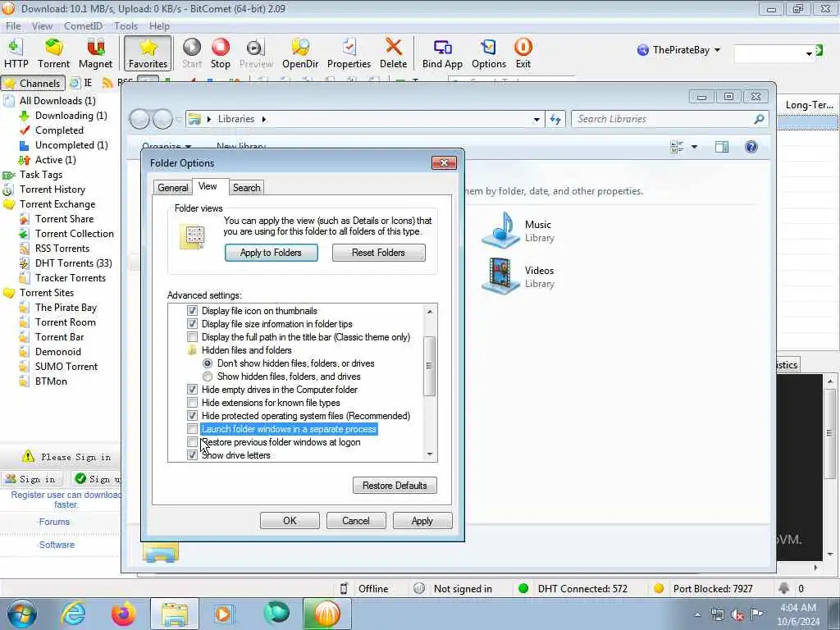Click the Channels tab in BitComet sidebar
Image resolution: width=840 pixels, height=630 pixels.
coord(33,83)
